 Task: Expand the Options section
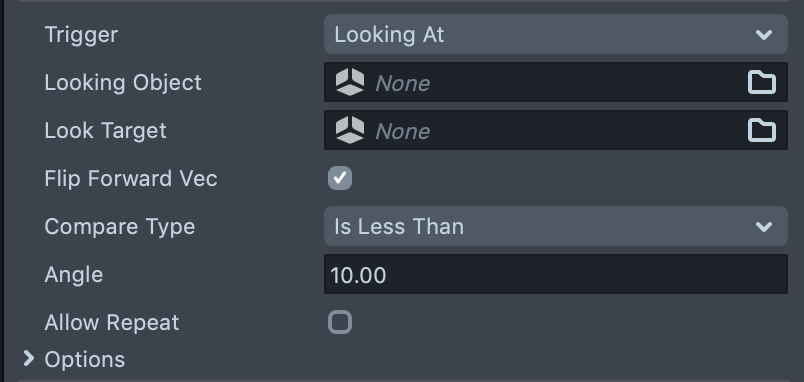click(x=29, y=359)
